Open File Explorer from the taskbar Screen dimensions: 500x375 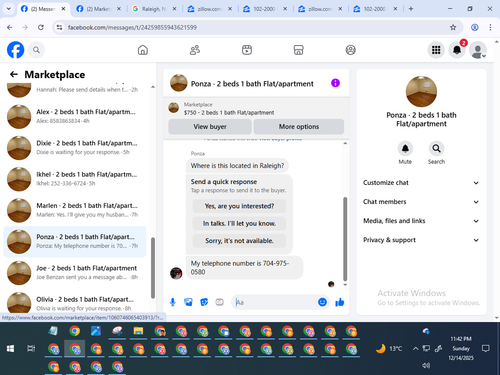tap(138, 331)
